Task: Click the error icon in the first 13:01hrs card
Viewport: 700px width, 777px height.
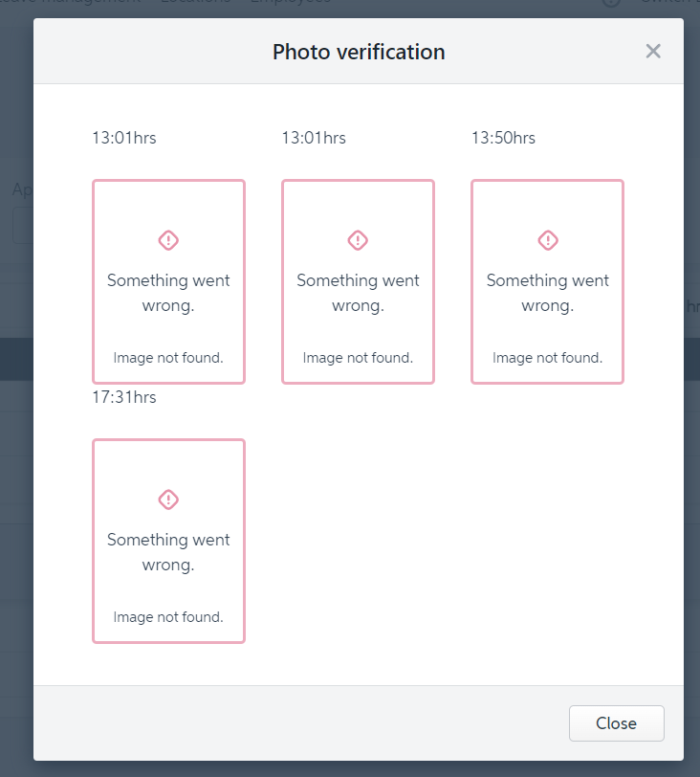Action: [168, 239]
